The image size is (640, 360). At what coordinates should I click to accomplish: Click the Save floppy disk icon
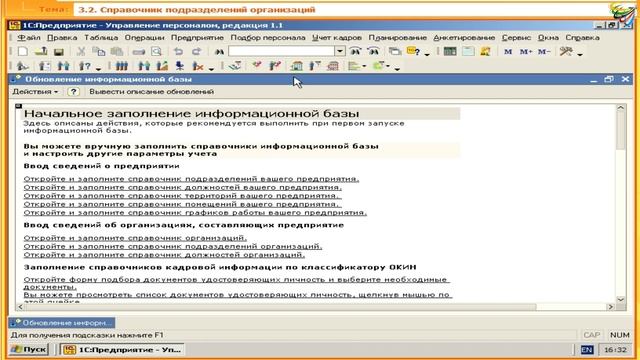coord(59,51)
